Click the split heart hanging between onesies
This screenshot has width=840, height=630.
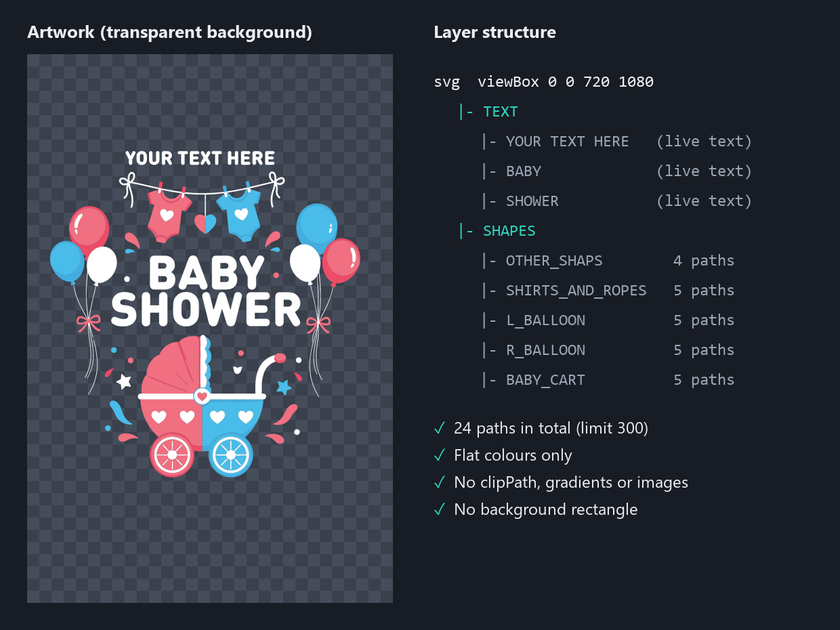tap(205, 223)
